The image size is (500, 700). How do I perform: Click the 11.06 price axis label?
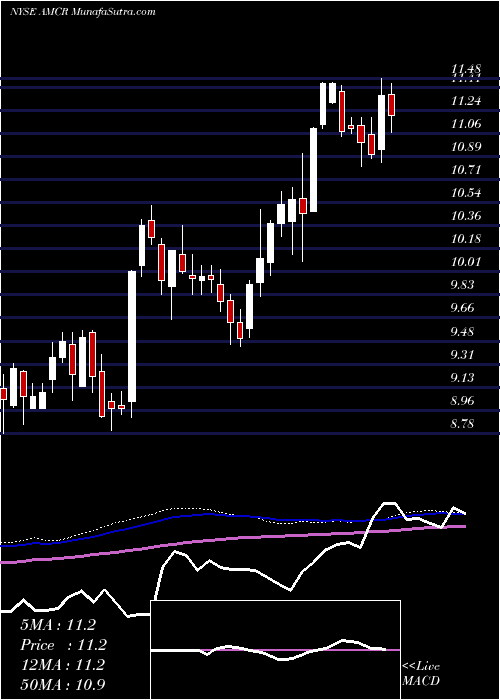[x=466, y=124]
